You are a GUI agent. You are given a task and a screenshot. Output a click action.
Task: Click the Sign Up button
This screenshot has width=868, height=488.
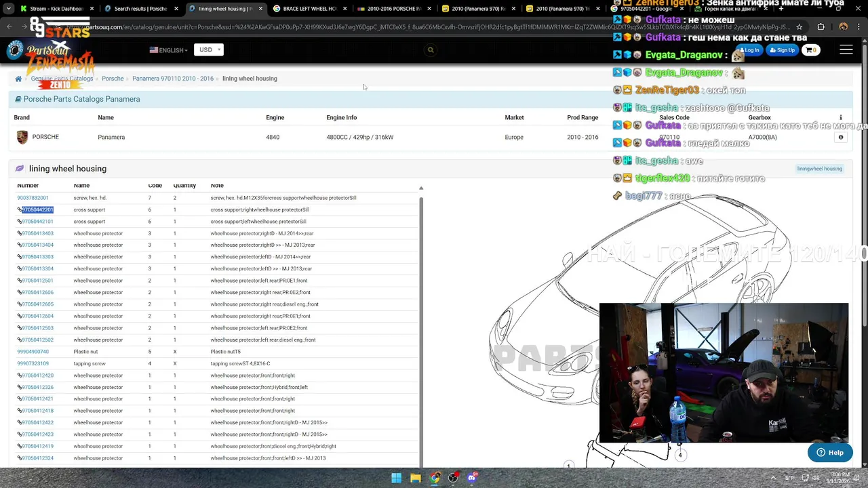tap(783, 50)
